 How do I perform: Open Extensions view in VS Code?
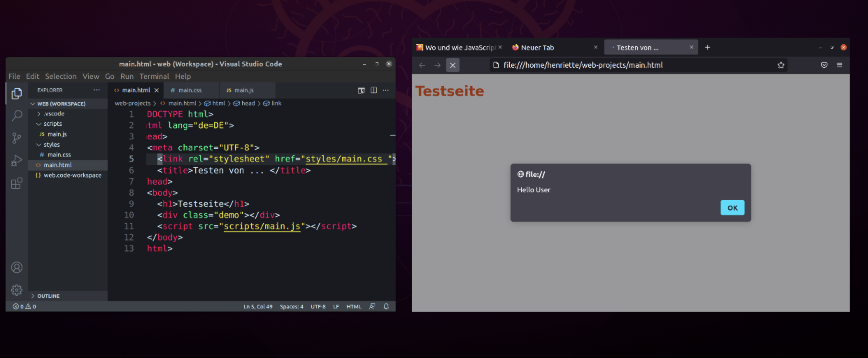(16, 183)
